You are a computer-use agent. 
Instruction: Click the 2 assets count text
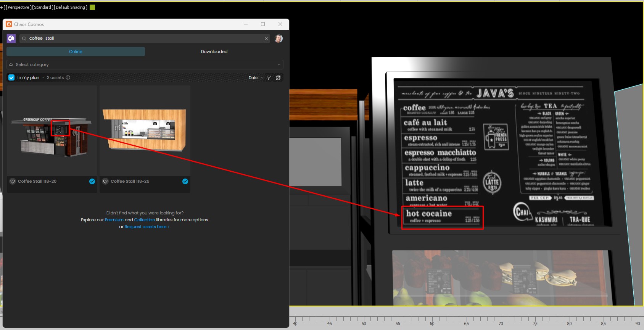55,77
